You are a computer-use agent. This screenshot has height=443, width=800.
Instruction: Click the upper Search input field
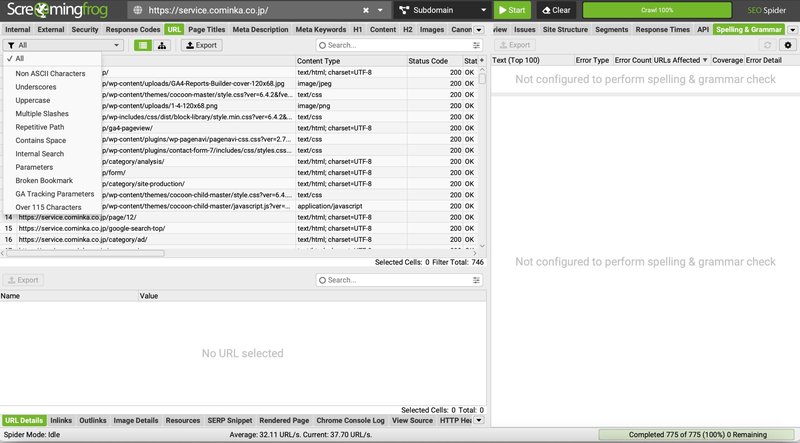pyautogui.click(x=395, y=45)
